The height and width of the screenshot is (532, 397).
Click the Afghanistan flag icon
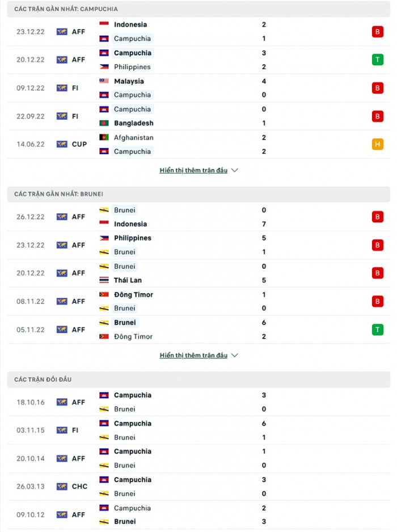(x=104, y=137)
